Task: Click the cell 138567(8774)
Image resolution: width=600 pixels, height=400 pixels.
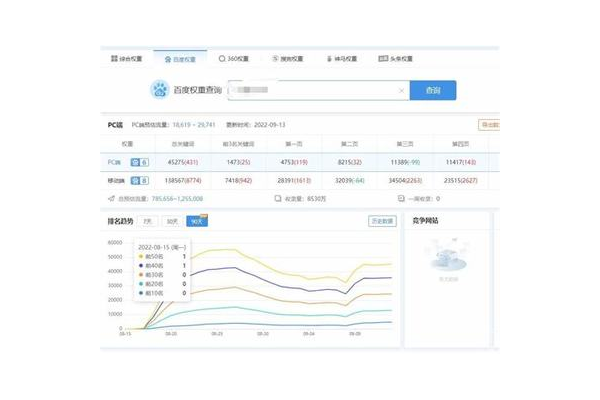Action: tap(183, 180)
